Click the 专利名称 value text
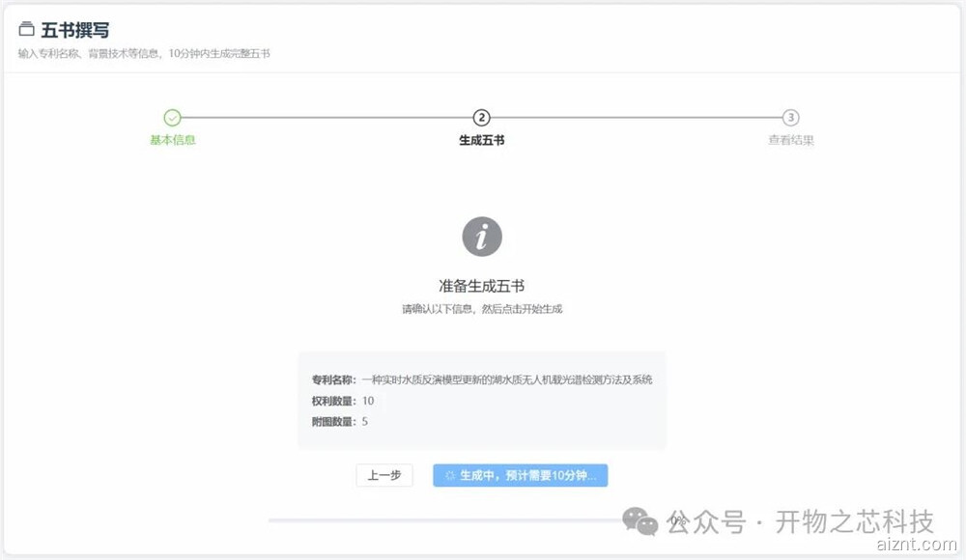The width and height of the screenshot is (966, 560). (506, 379)
